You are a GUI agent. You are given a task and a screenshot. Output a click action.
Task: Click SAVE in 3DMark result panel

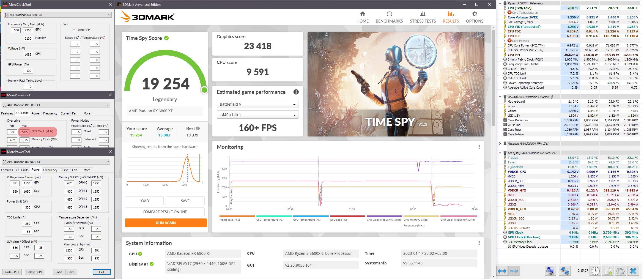(x=185, y=201)
